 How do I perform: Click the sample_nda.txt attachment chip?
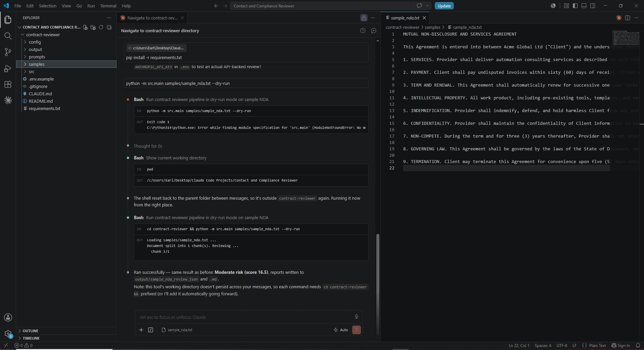(177, 330)
